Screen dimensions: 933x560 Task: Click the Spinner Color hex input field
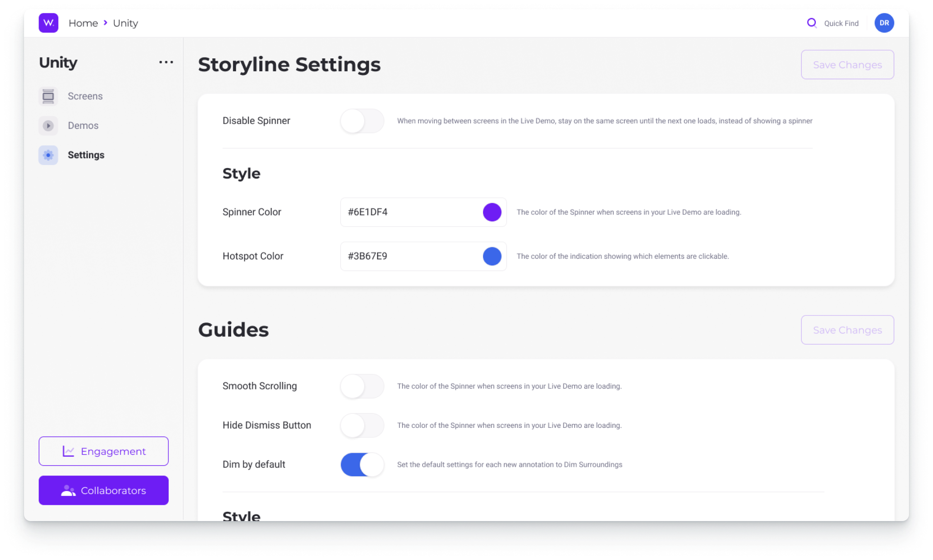(423, 212)
